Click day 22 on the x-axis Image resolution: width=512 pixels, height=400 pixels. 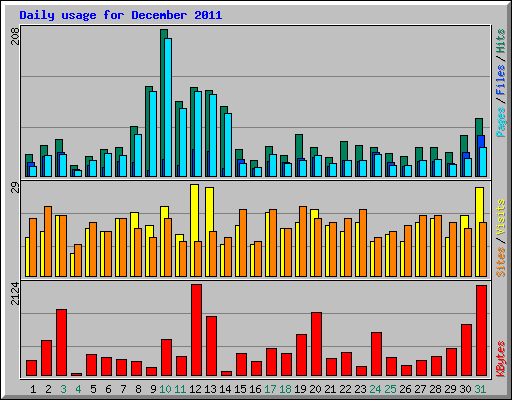click(345, 389)
